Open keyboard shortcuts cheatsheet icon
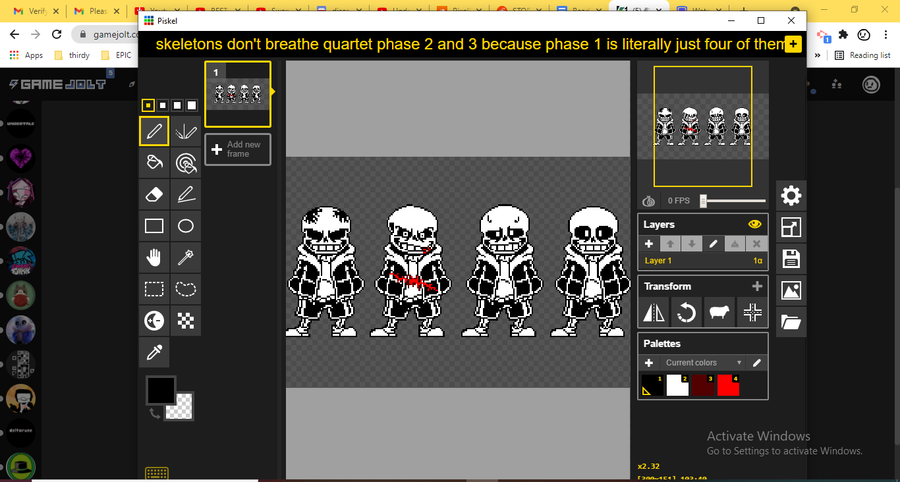The height and width of the screenshot is (482, 900). (157, 474)
